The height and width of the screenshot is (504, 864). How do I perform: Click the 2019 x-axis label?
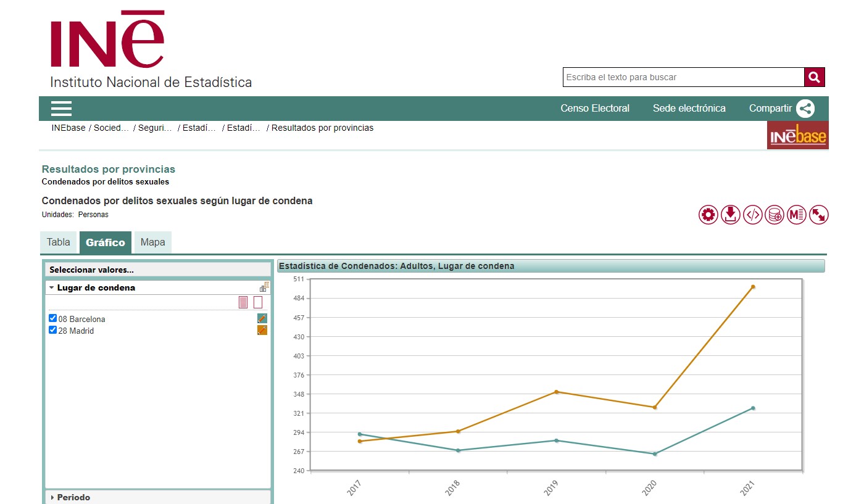550,489
